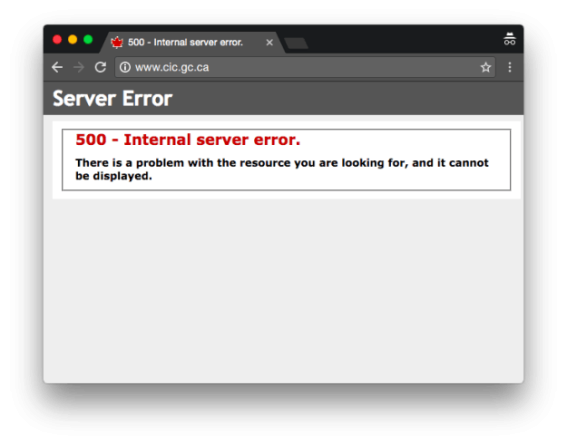Click the Server Error gray header bar

(x=283, y=99)
